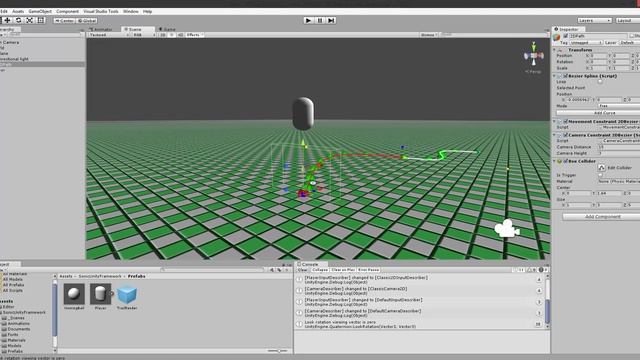Toggle the 2D scene view button

point(163,35)
